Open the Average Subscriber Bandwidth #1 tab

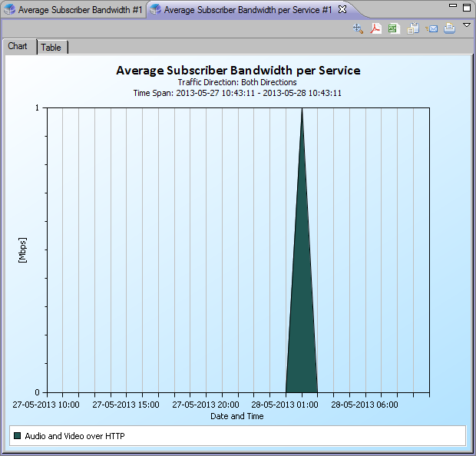click(74, 10)
